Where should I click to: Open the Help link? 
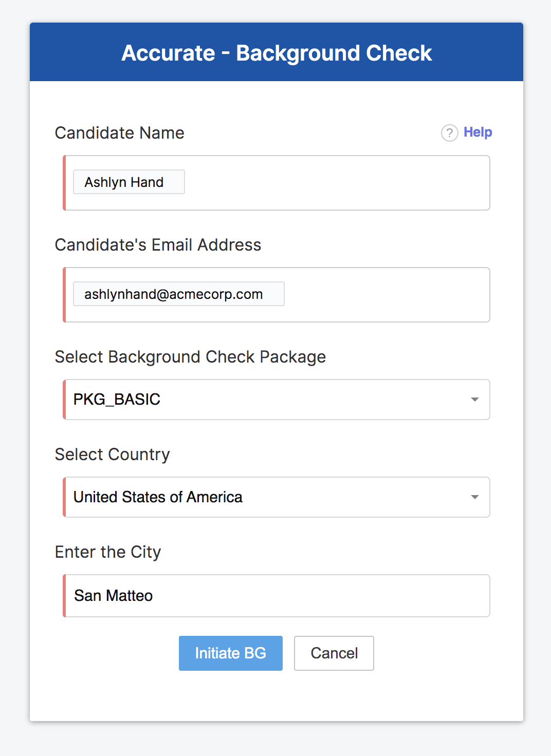477,132
